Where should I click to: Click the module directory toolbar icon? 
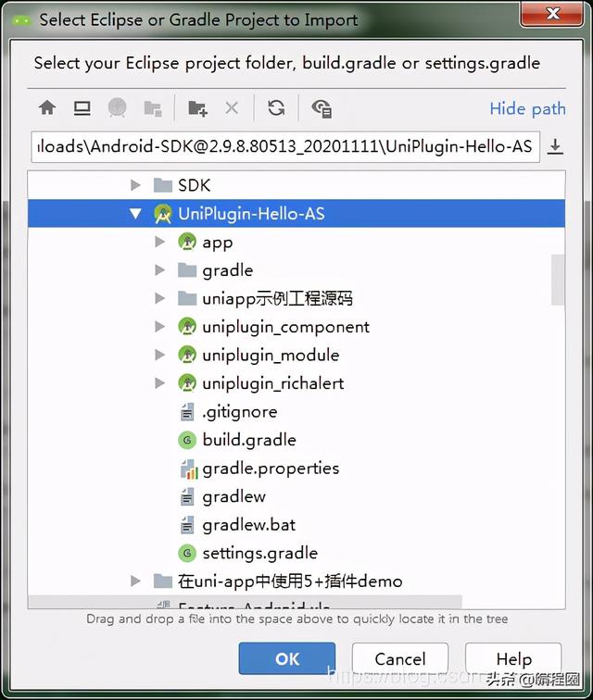153,108
